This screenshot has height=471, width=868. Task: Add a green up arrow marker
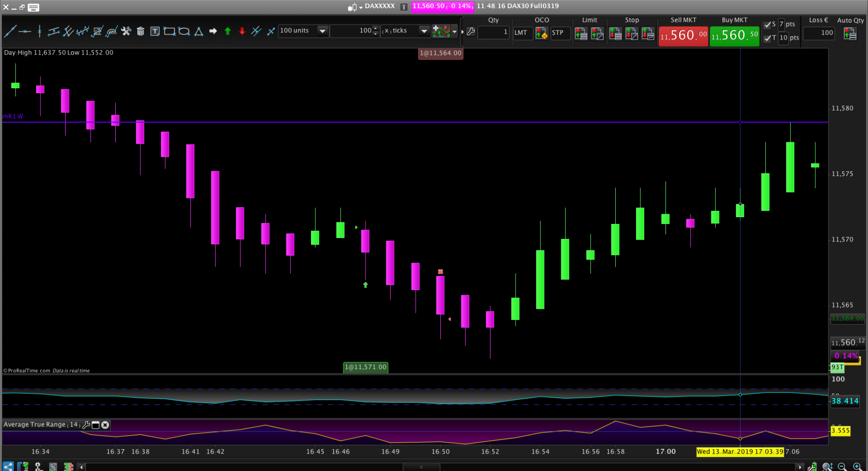228,31
